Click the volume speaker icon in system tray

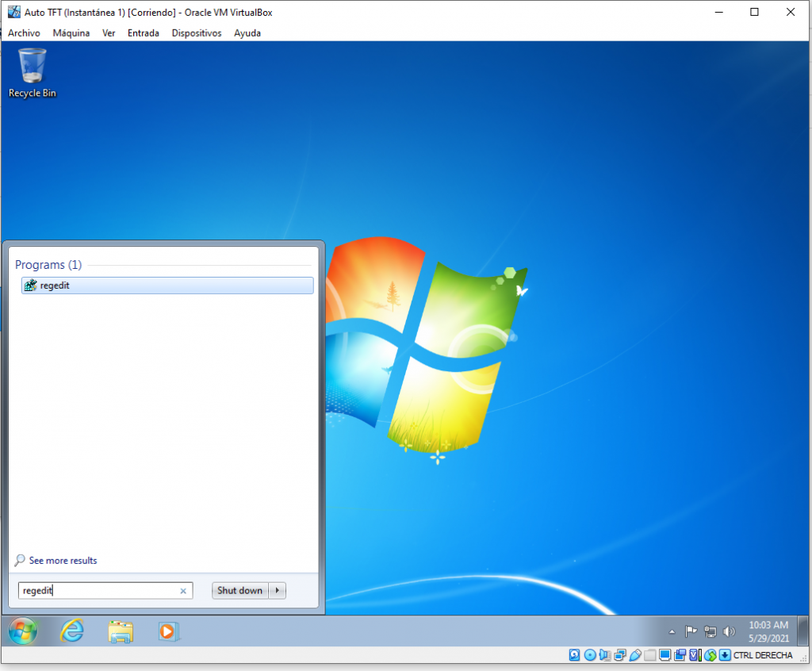(730, 631)
